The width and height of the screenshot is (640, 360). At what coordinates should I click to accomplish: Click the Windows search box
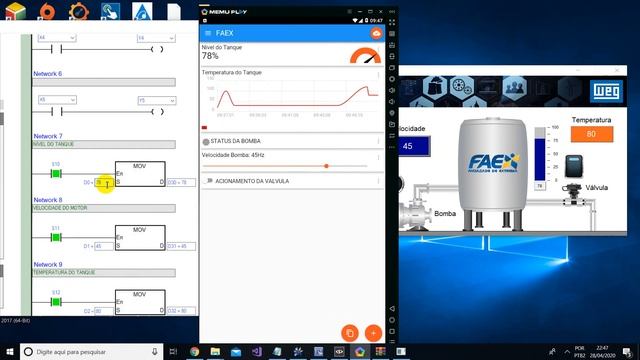point(92,351)
